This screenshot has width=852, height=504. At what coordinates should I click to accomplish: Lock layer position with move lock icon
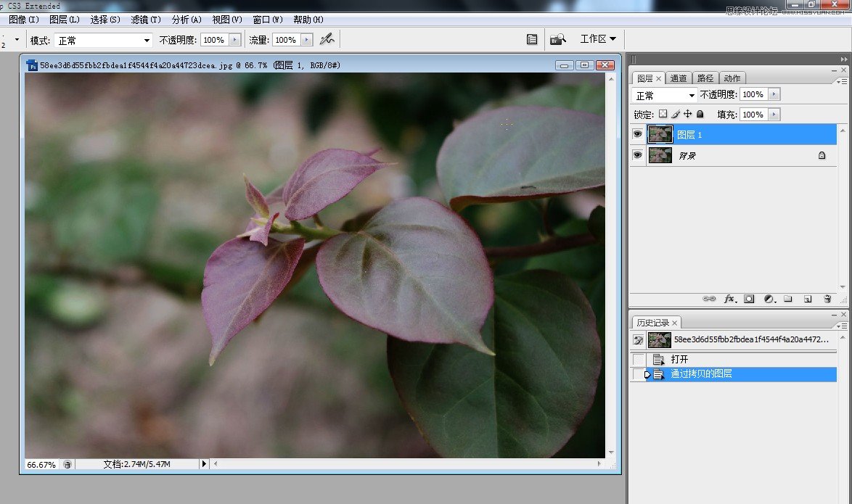pos(688,114)
